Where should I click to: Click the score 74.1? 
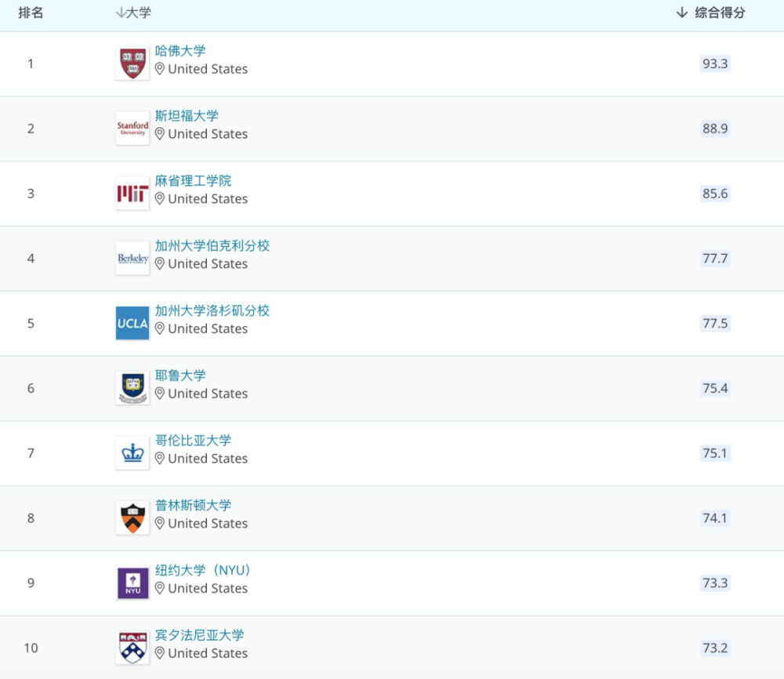715,518
